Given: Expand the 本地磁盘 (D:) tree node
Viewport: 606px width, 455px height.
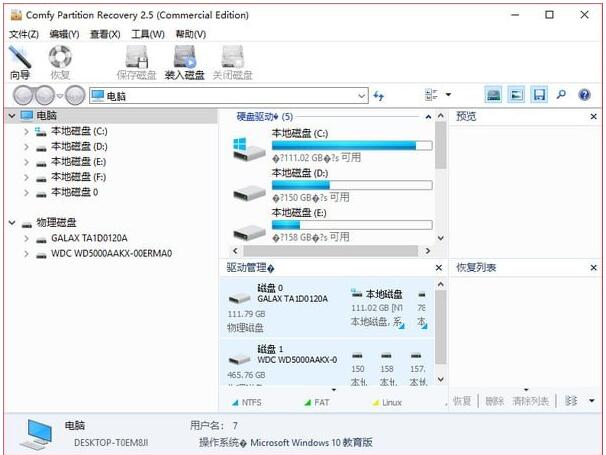Looking at the screenshot, I should 26,147.
